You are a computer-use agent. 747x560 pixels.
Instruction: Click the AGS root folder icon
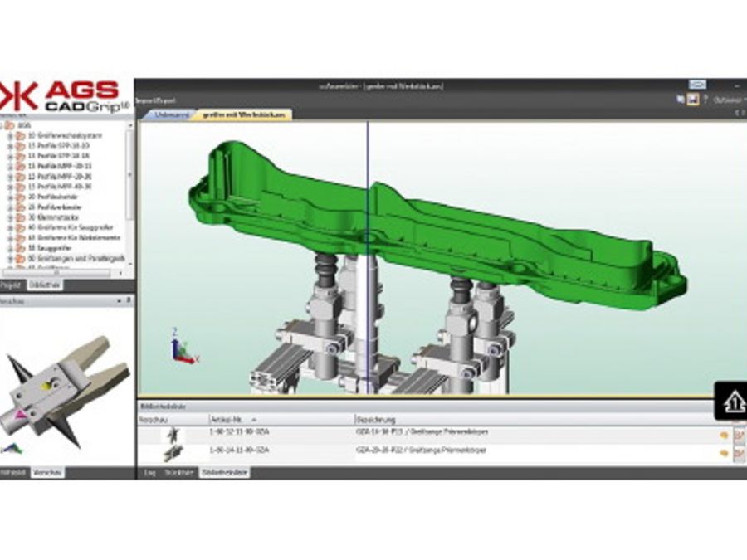(x=9, y=126)
